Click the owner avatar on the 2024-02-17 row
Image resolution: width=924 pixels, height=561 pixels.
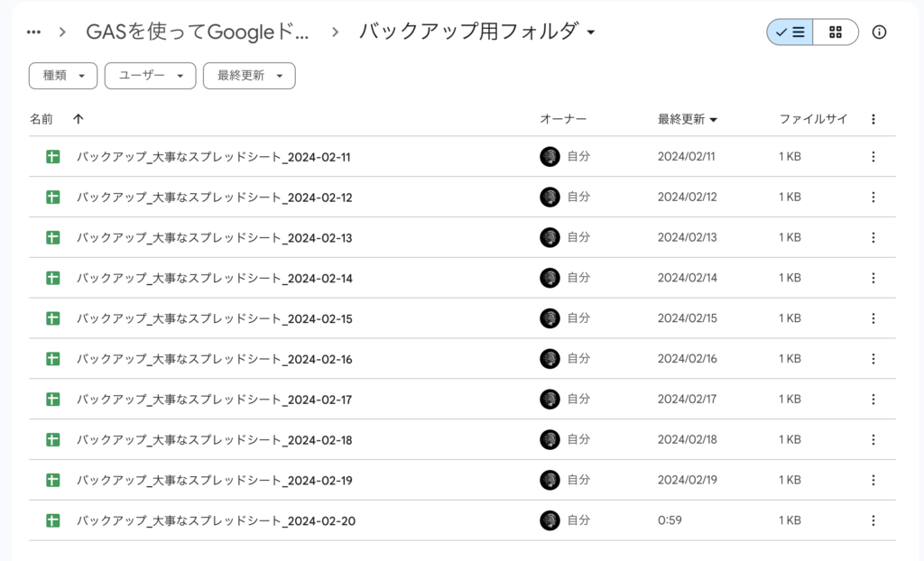(550, 400)
